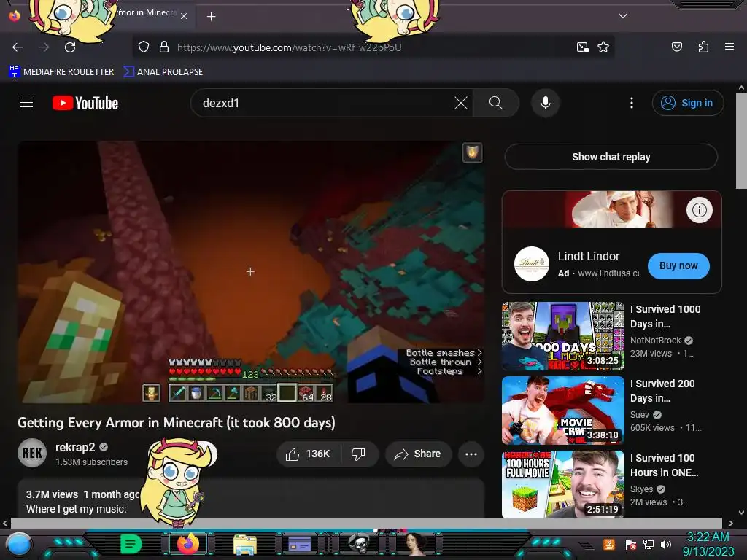The image size is (747, 560).
Task: Open the volume speaker icon in system tray
Action: [666, 544]
